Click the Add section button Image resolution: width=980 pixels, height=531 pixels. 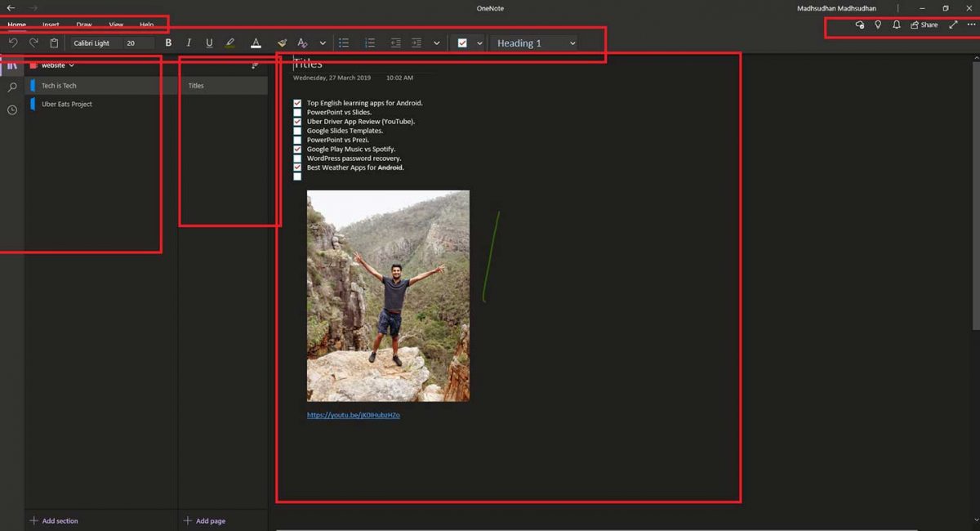(x=54, y=520)
